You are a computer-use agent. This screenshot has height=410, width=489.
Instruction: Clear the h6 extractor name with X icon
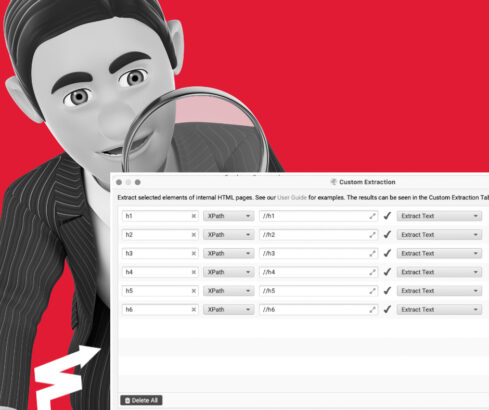(x=194, y=309)
